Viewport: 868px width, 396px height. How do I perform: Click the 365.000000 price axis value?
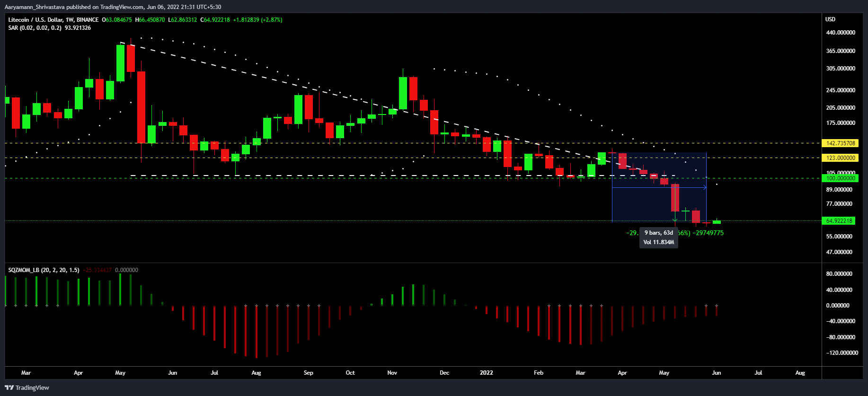pos(841,51)
